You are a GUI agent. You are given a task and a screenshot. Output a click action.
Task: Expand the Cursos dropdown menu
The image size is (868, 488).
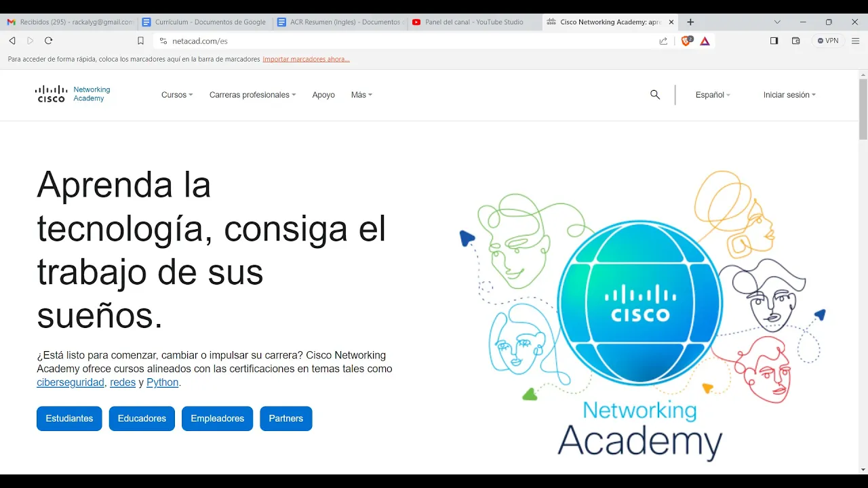[x=177, y=95]
